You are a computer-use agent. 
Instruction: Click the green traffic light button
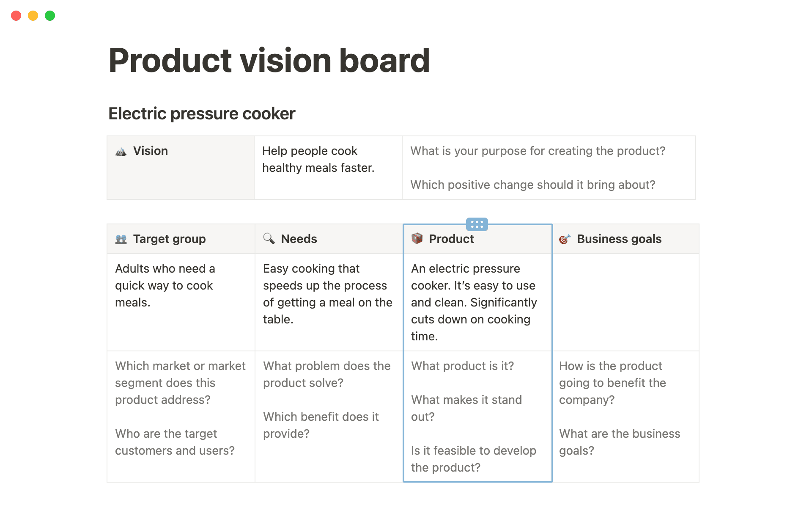49,15
